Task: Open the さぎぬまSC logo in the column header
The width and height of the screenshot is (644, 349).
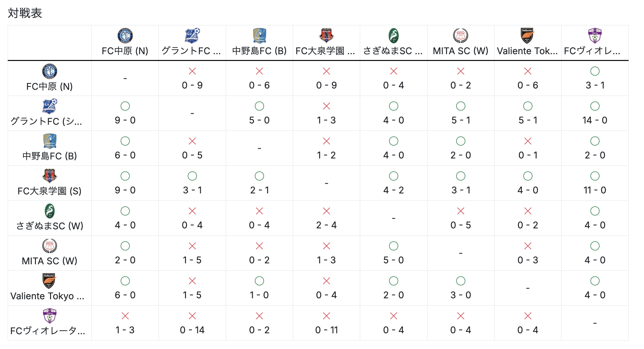Action: tap(394, 36)
